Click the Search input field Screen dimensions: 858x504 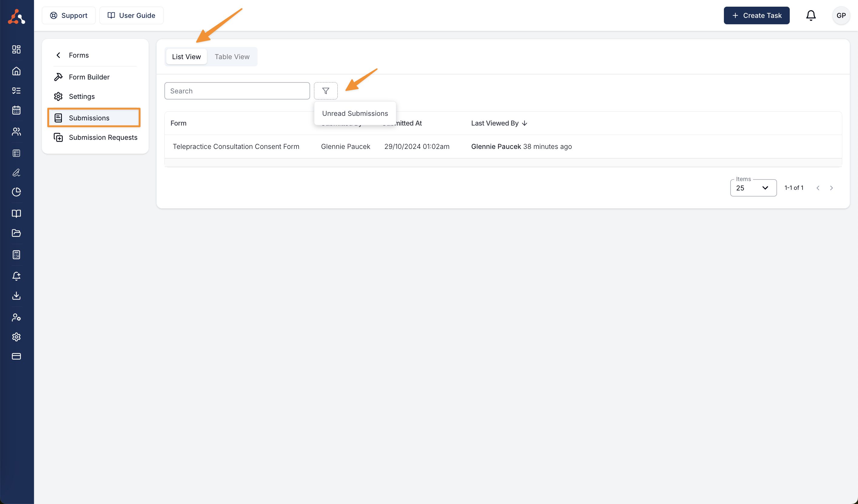[237, 91]
